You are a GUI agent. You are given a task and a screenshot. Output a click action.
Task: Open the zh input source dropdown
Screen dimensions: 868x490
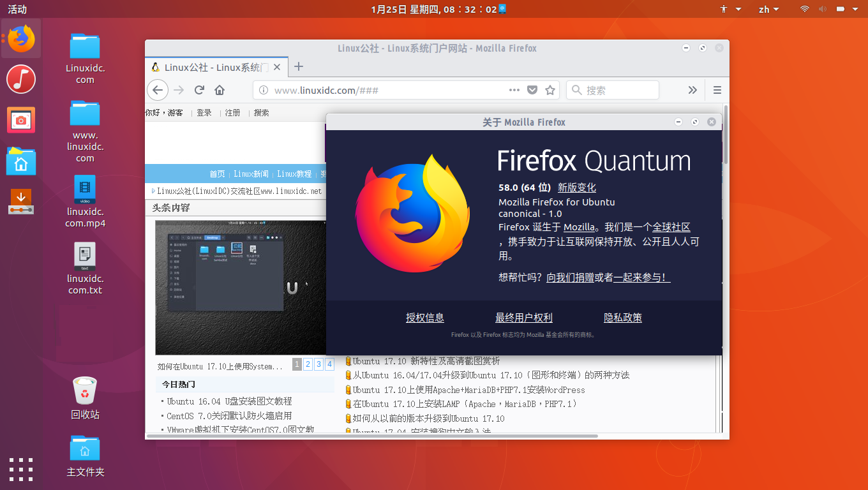(x=768, y=9)
